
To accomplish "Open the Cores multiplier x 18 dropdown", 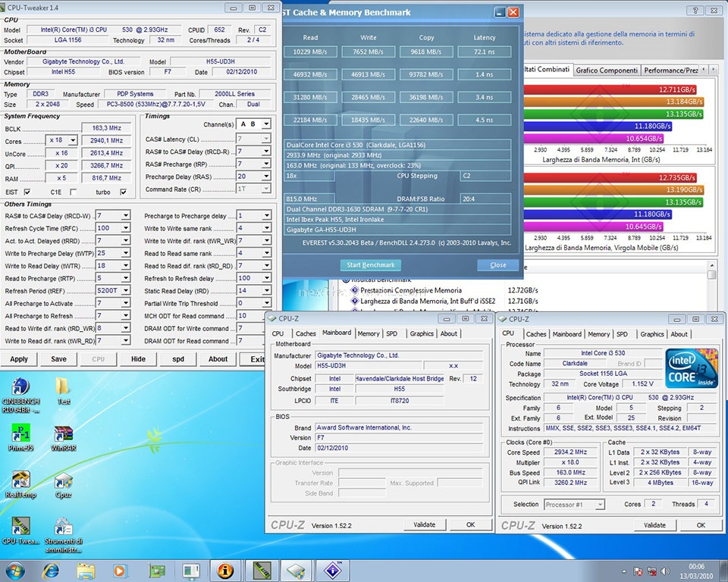I will tap(73, 140).
